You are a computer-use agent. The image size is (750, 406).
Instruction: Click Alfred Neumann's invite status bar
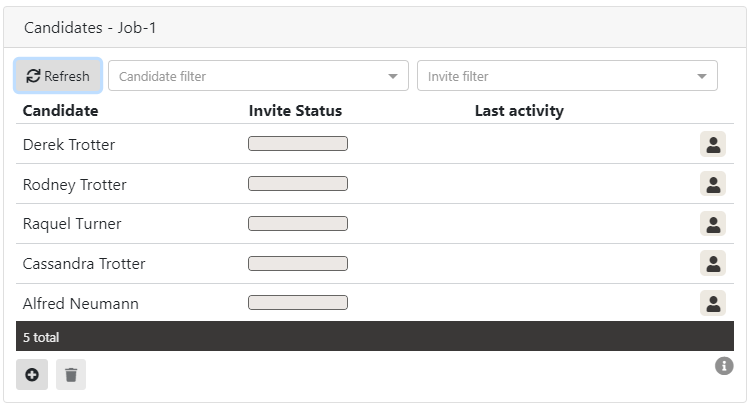point(298,303)
